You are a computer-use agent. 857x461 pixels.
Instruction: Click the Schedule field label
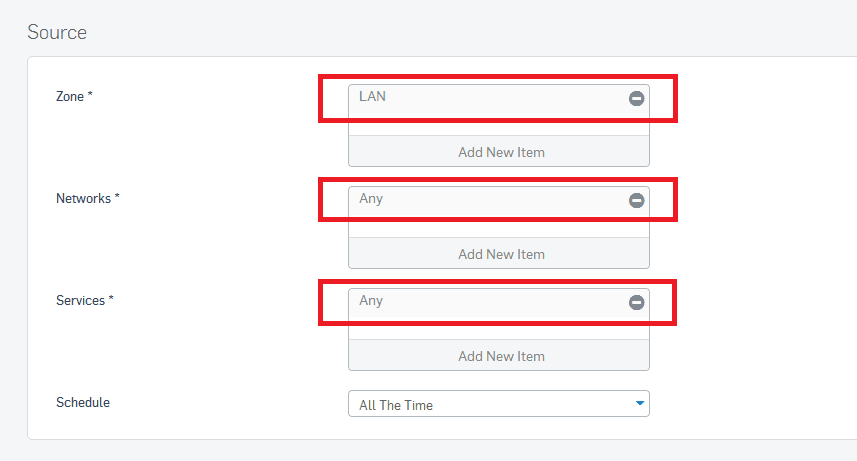[x=83, y=403]
